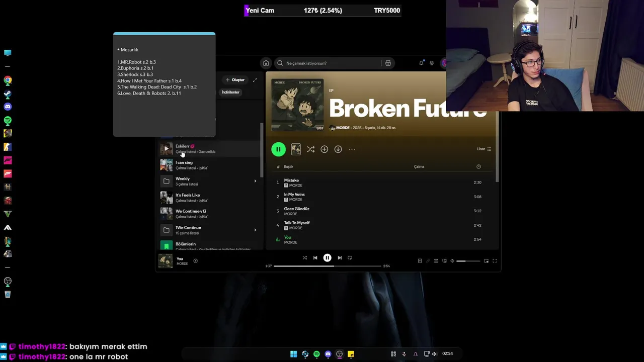Skip to previous track in player bar

click(315, 258)
